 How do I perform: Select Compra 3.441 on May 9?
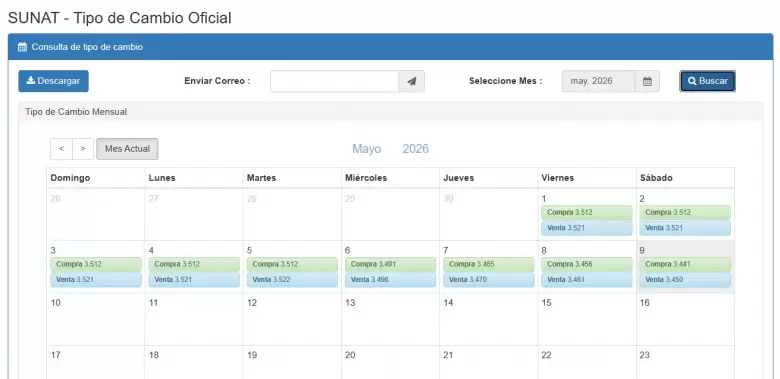coord(685,264)
